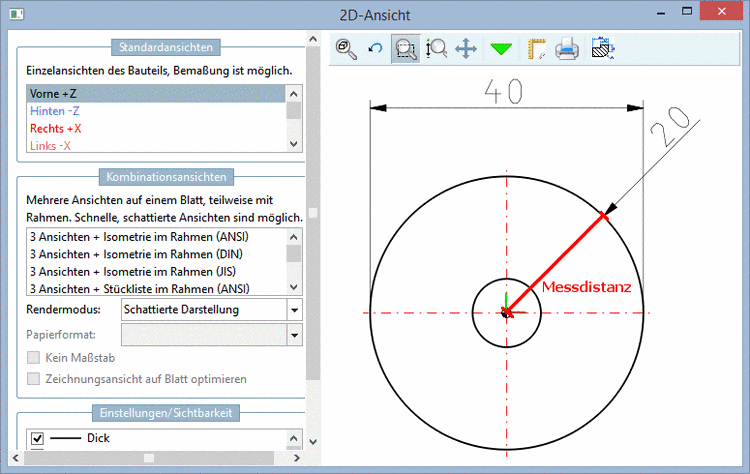Screen dimensions: 750x474
Task: Minimize the 2D-Ansicht window
Action: (662, 11)
